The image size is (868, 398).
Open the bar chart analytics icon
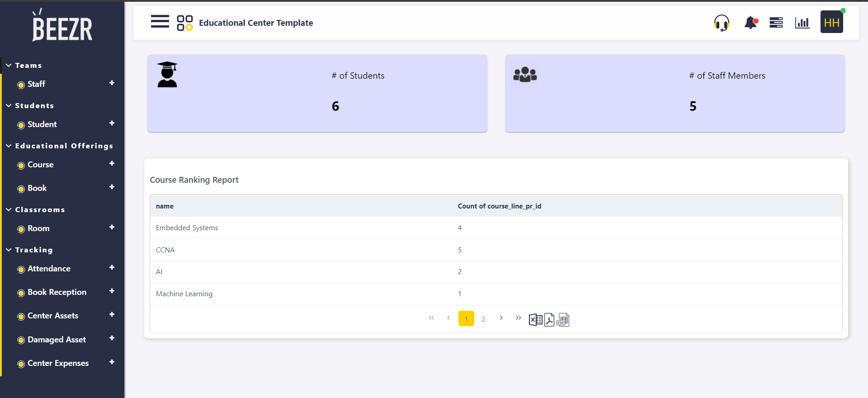click(x=802, y=23)
